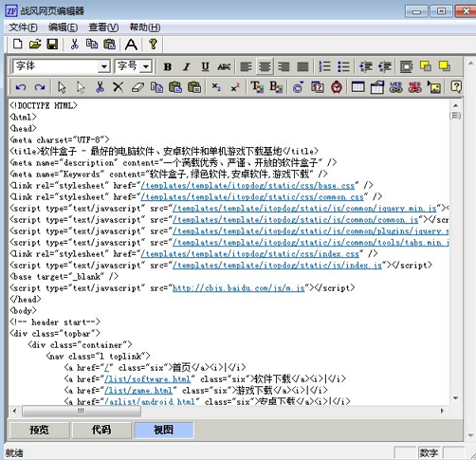
Task: Insert a numbered list
Action: click(324, 66)
